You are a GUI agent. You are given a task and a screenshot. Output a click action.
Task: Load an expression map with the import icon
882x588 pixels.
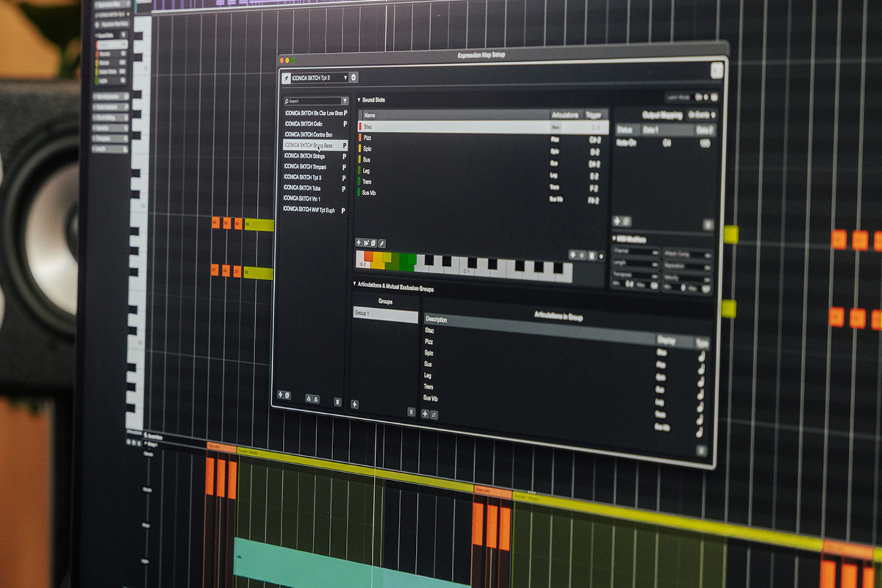[309, 399]
